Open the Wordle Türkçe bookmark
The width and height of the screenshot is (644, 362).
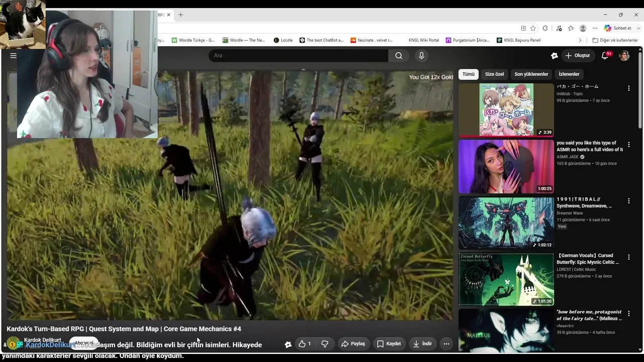click(x=193, y=40)
